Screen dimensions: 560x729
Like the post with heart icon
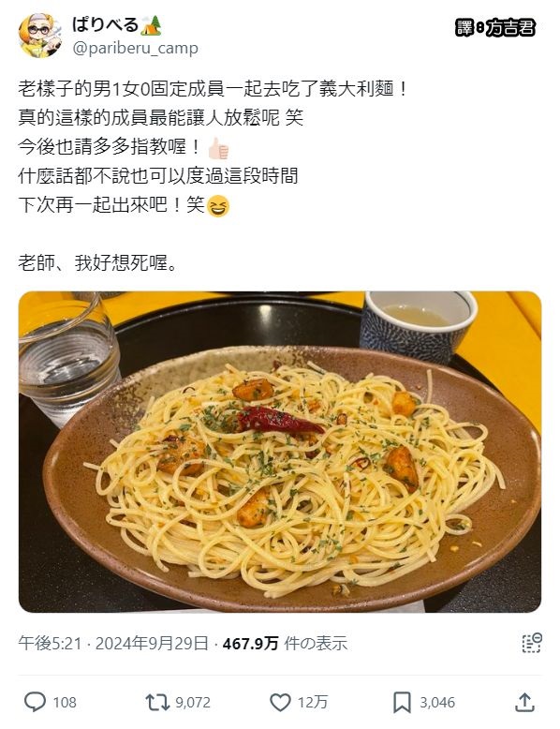(280, 702)
